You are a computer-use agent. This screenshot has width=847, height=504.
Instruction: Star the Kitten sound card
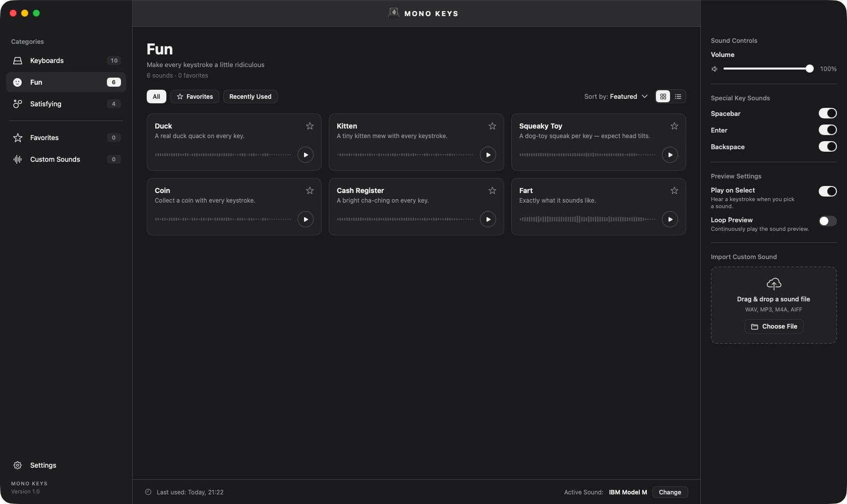pyautogui.click(x=493, y=126)
